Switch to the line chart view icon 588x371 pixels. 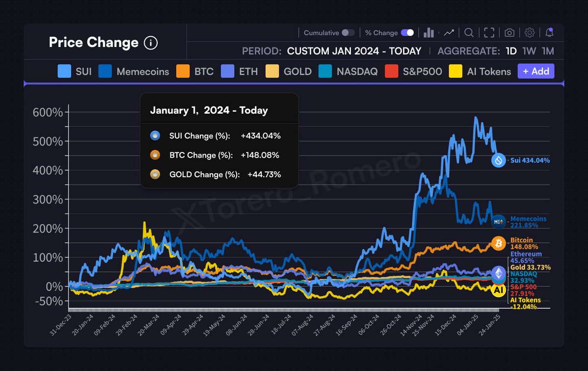coord(449,33)
